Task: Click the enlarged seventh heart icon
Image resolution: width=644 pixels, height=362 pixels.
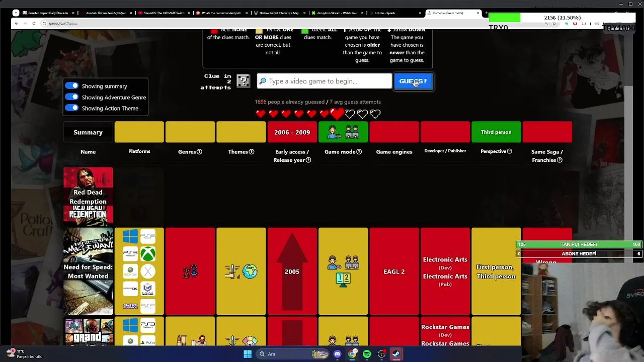Action: click(x=337, y=114)
